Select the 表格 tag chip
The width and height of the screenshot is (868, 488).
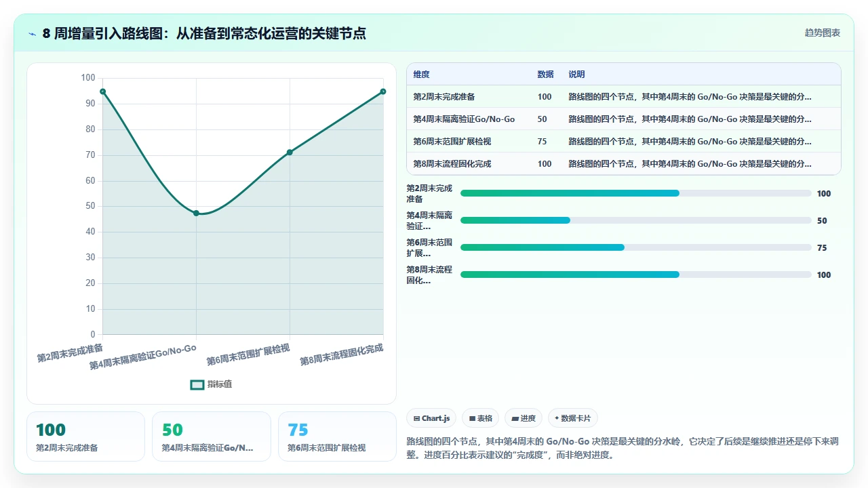click(x=481, y=418)
